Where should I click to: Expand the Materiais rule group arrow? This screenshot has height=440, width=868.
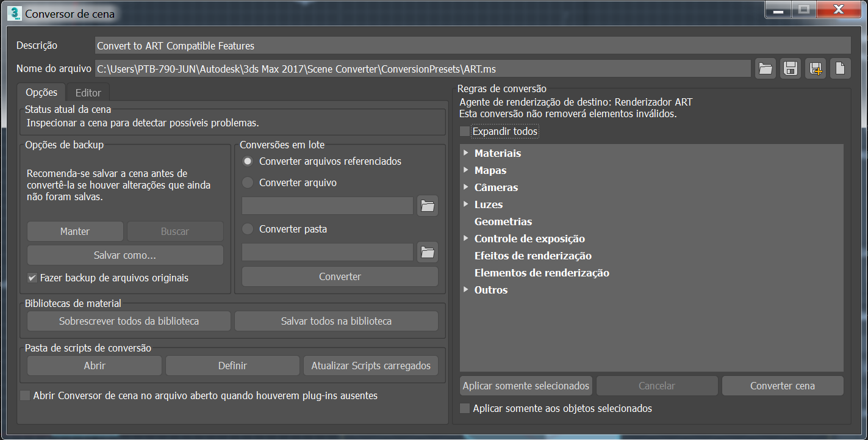tap(467, 153)
